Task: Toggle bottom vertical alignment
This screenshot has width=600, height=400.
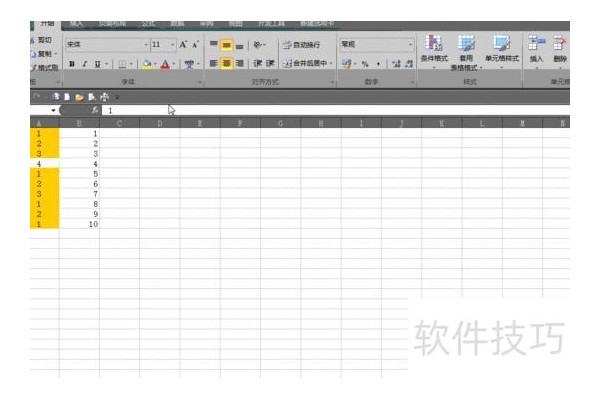Action: (x=240, y=46)
